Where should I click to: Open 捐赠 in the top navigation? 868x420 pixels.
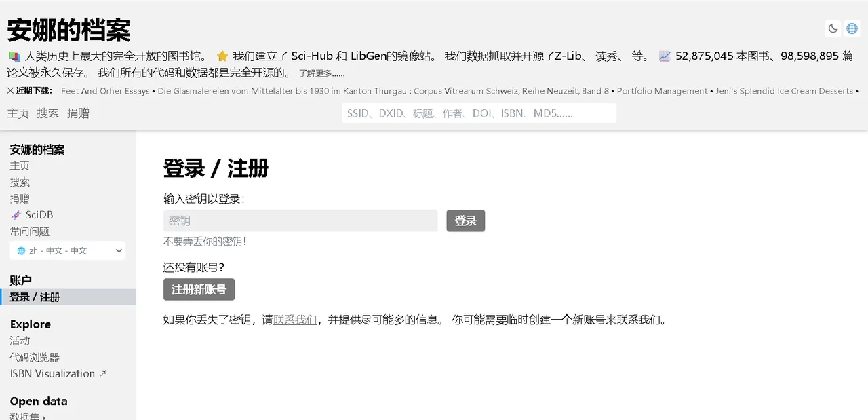coord(79,113)
